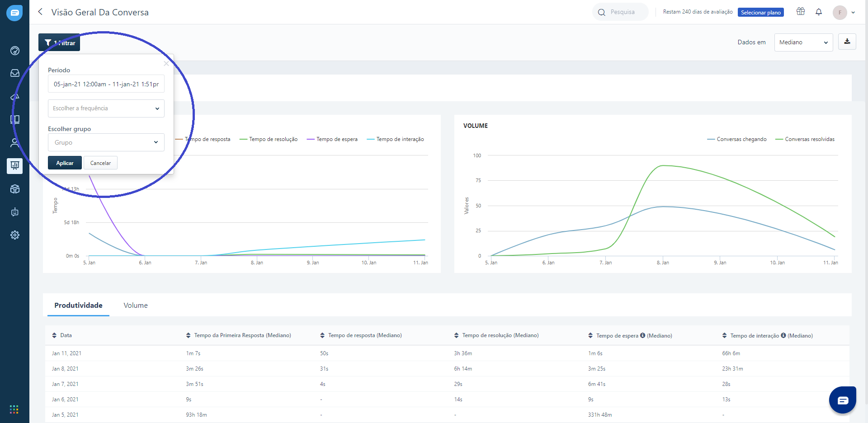The image size is (868, 423).
Task: Toggle Tempo de resolução legend series
Action: [x=269, y=139]
